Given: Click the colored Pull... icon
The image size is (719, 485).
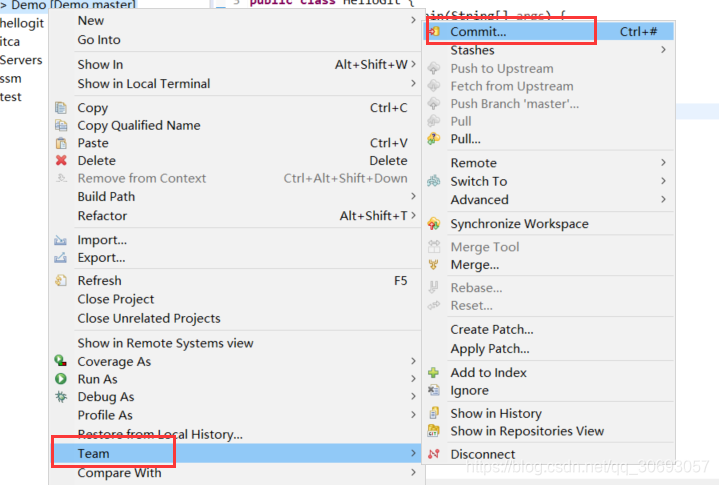Looking at the screenshot, I should (x=434, y=138).
